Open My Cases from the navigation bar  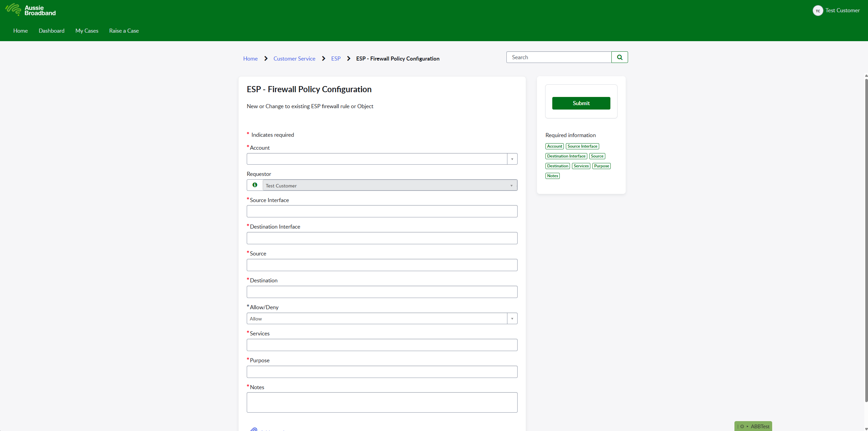[87, 31]
